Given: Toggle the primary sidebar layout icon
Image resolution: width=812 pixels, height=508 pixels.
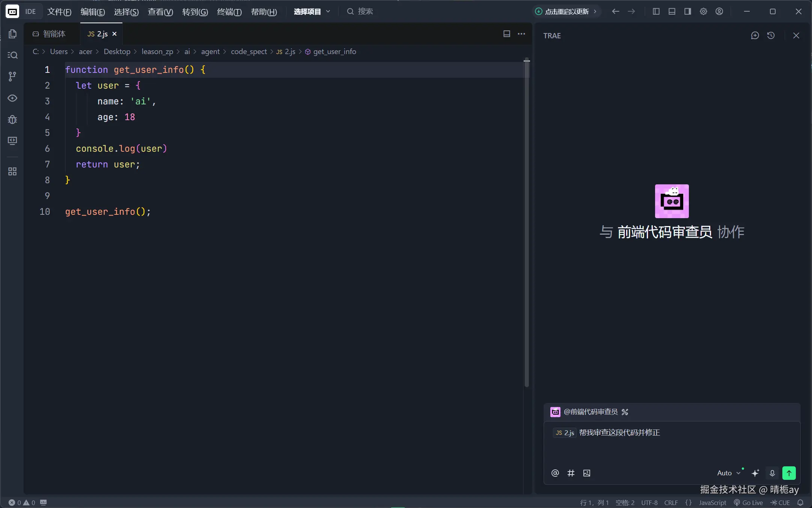Looking at the screenshot, I should pyautogui.click(x=656, y=11).
